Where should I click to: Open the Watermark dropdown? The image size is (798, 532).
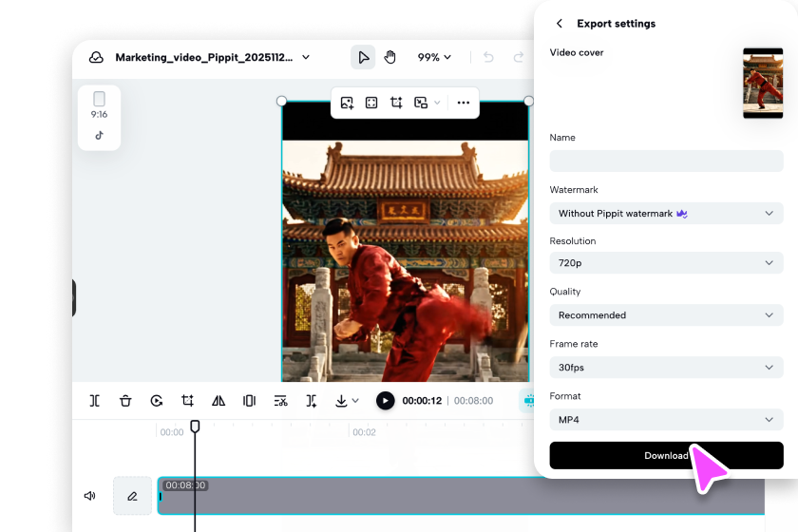click(666, 214)
